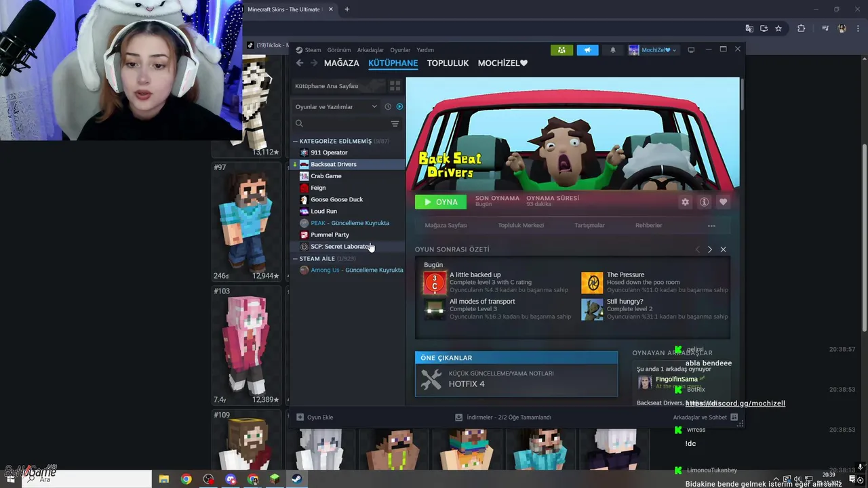Image resolution: width=868 pixels, height=488 pixels.
Task: Click Still hungry? achievement icon
Action: click(x=592, y=309)
